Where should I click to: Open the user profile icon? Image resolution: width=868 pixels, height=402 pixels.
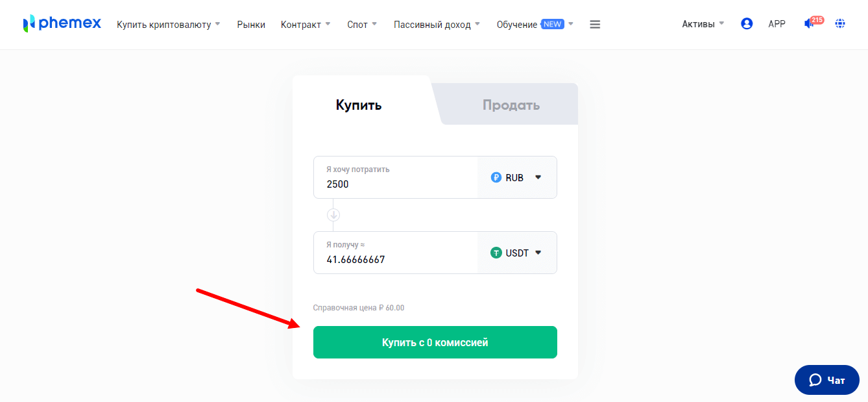tap(747, 24)
